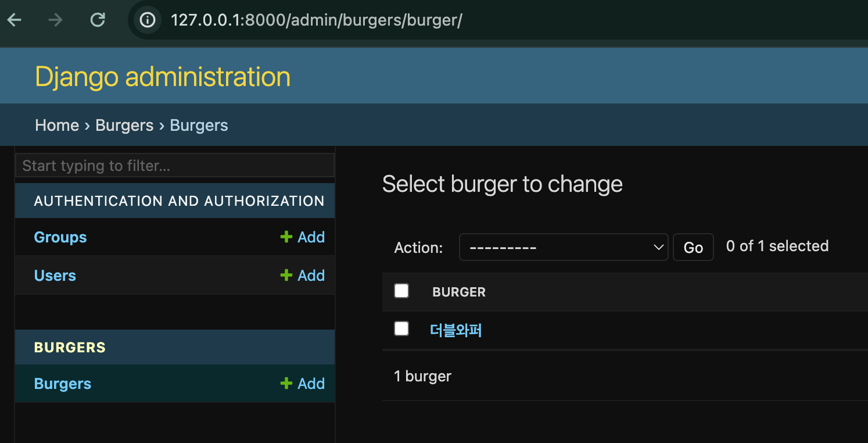Open Groups in the sidebar

pos(60,237)
